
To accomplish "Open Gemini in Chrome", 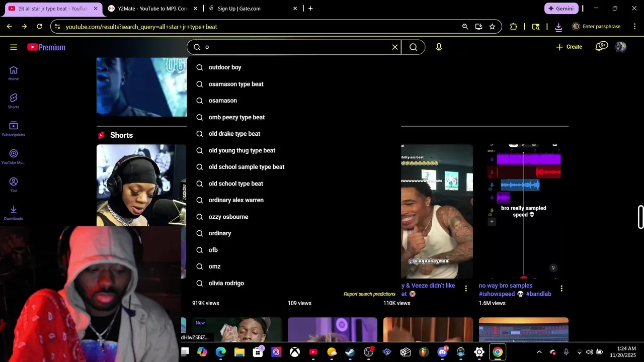I will (x=561, y=9).
